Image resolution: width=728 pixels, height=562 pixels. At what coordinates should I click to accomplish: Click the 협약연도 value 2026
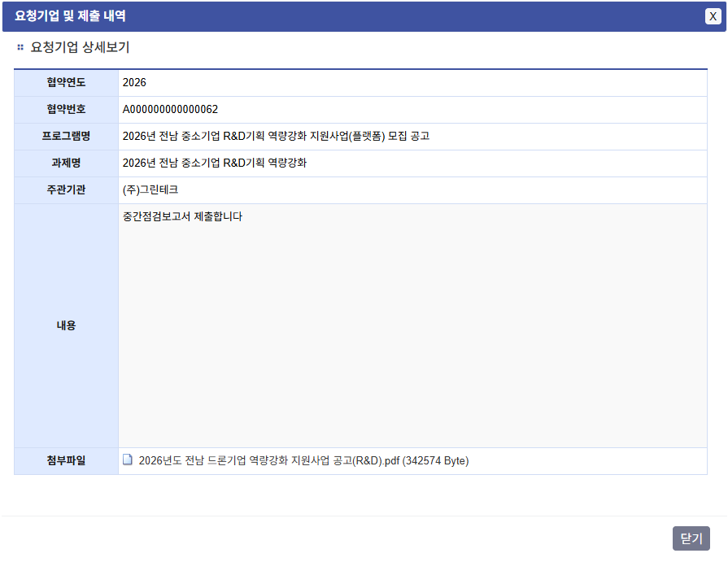pos(134,82)
